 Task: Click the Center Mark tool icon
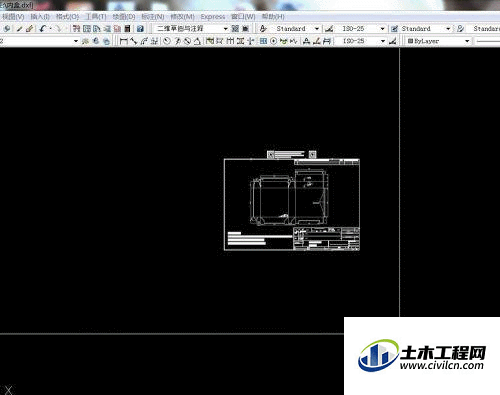click(274, 41)
